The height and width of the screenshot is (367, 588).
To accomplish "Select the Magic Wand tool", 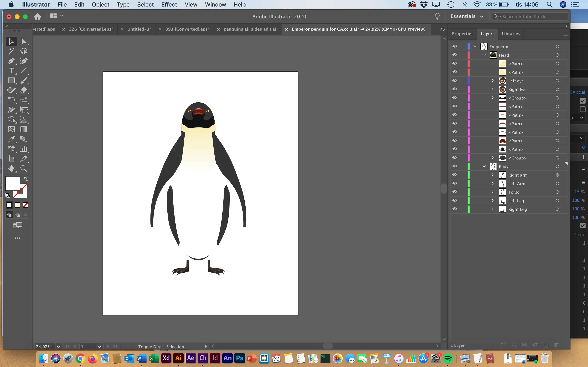I will (11, 51).
